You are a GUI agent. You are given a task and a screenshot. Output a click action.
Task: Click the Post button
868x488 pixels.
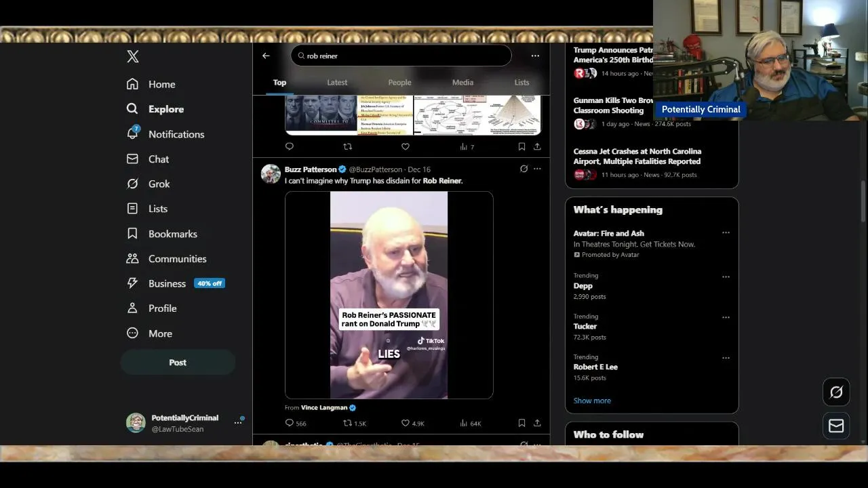coord(178,363)
